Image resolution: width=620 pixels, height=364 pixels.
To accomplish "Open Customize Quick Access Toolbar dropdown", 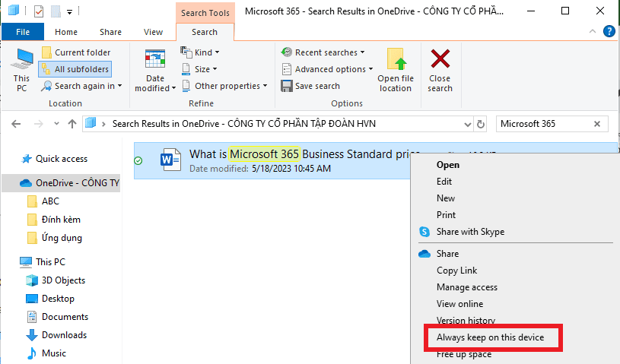I will pyautogui.click(x=69, y=12).
